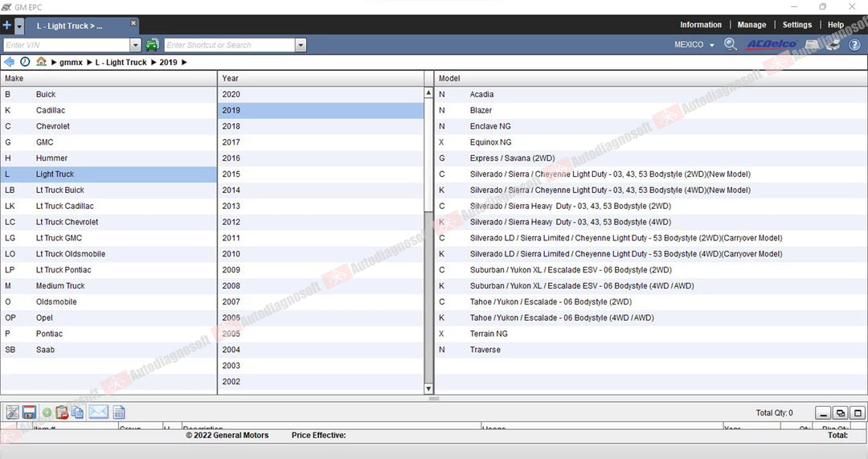
Task: Select Saab in the Make list
Action: tap(108, 350)
